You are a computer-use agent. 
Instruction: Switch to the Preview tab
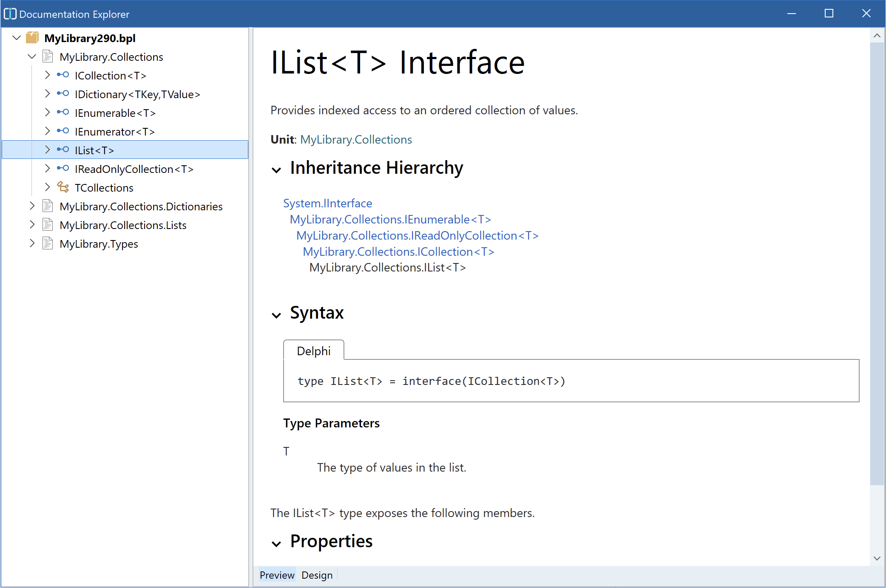point(277,575)
